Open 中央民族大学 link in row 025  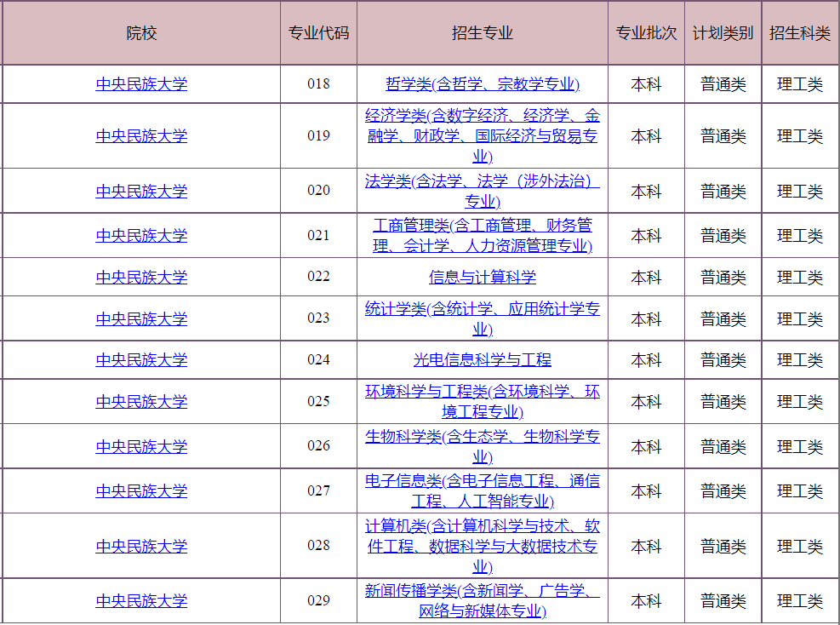[x=141, y=401]
